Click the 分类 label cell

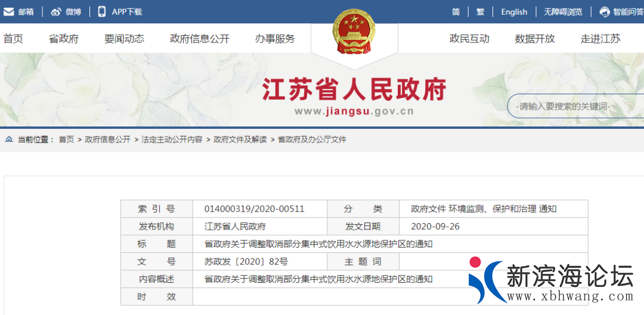coord(363,209)
